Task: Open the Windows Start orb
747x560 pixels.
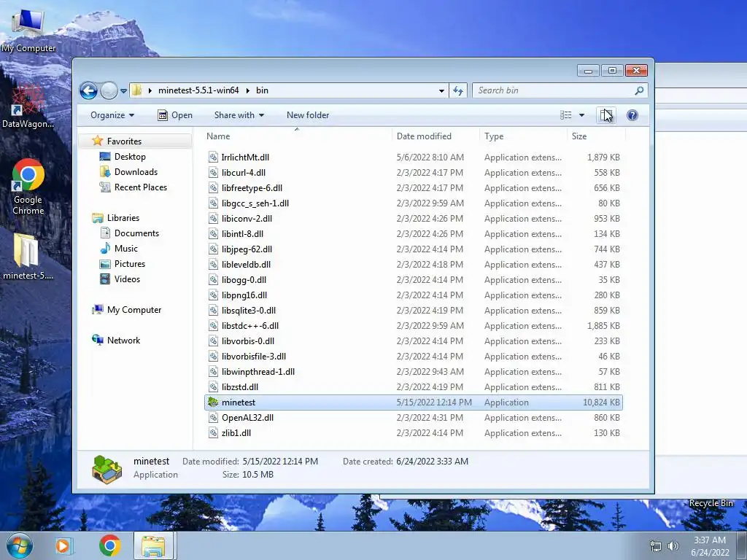Action: pyautogui.click(x=19, y=545)
